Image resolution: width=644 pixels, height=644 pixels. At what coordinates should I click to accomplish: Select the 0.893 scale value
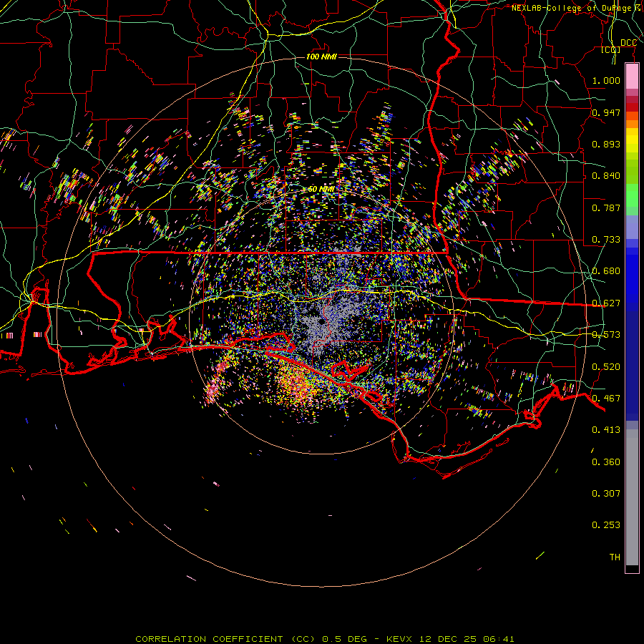coord(606,144)
